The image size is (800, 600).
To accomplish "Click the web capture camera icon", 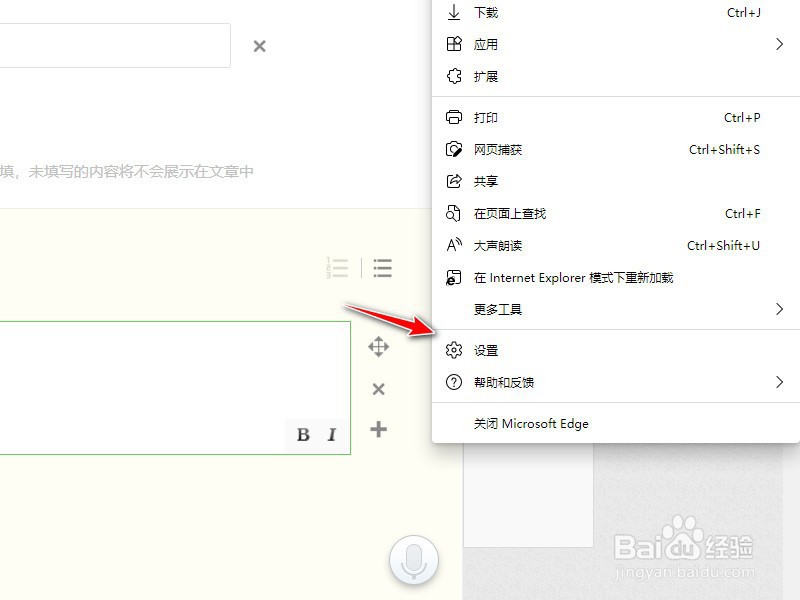I will pos(454,149).
